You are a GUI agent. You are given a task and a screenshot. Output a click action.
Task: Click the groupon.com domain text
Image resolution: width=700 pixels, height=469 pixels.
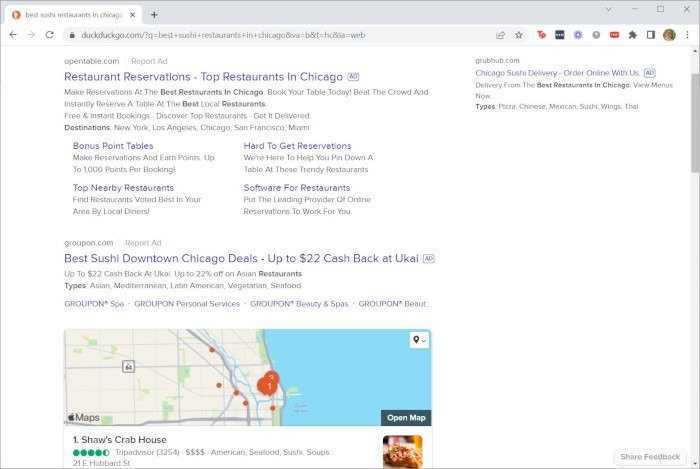[88, 243]
